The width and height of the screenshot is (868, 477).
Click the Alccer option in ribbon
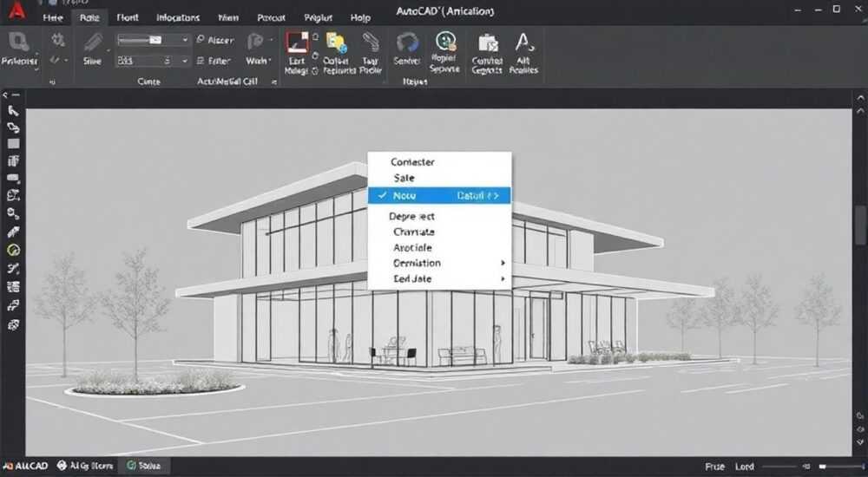click(x=215, y=40)
